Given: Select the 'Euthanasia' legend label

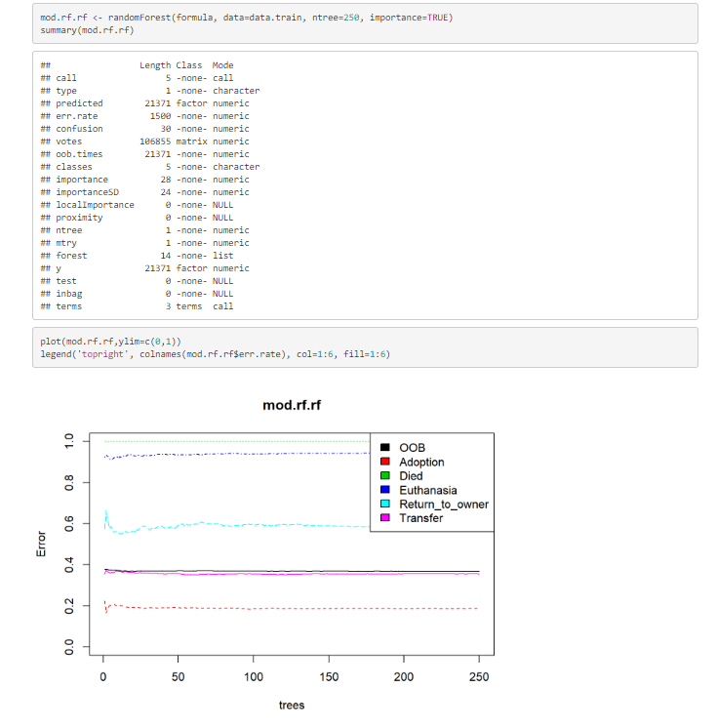Looking at the screenshot, I should 428,490.
